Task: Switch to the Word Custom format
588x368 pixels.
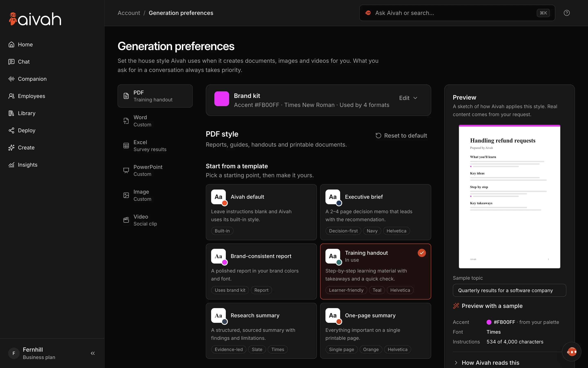Action: [x=155, y=121]
